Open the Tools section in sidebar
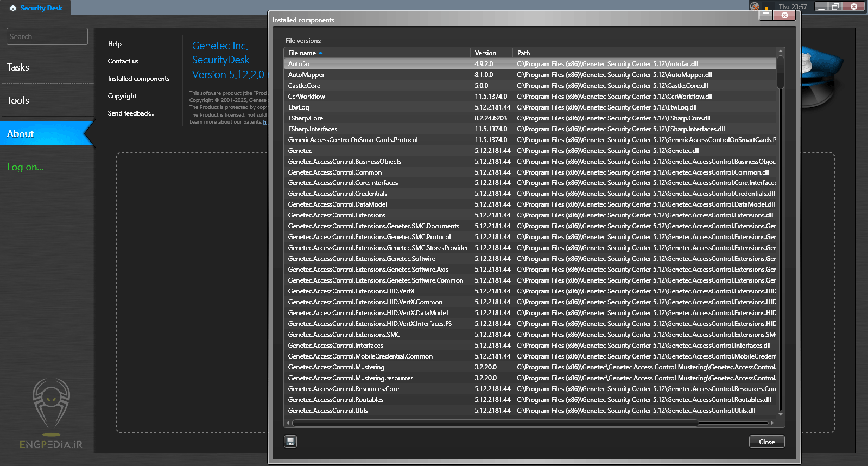This screenshot has height=467, width=868. coord(18,100)
